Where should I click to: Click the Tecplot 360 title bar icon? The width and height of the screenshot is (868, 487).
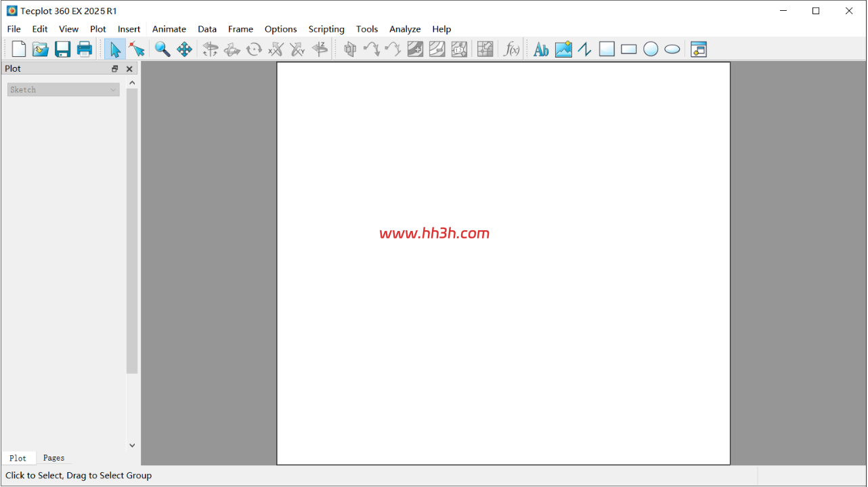coord(12,11)
